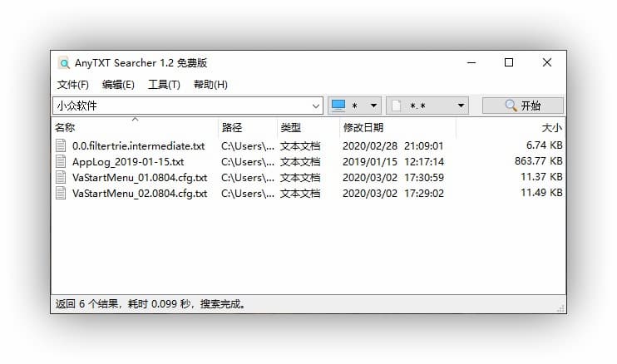
Task: Open the 文件(F) menu
Action: point(73,85)
